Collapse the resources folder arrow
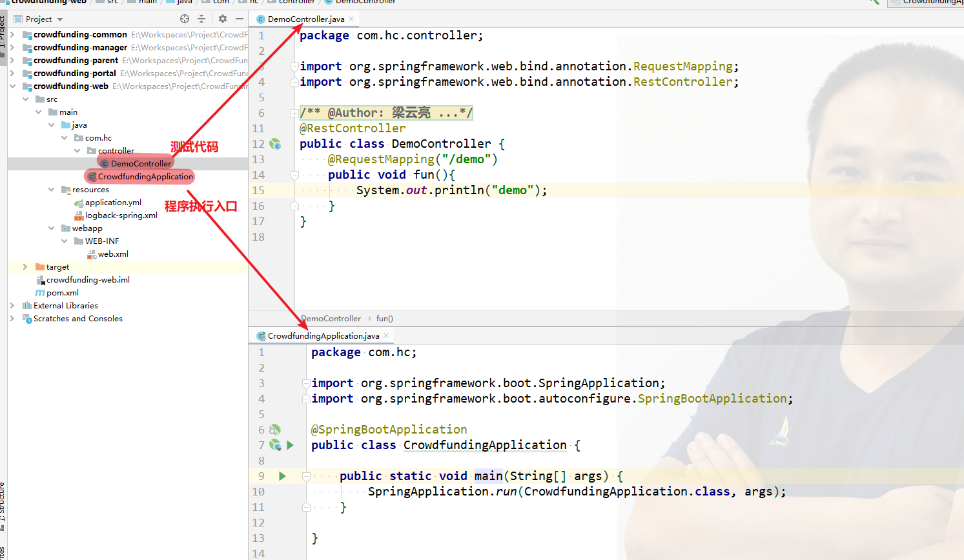 (x=51, y=189)
